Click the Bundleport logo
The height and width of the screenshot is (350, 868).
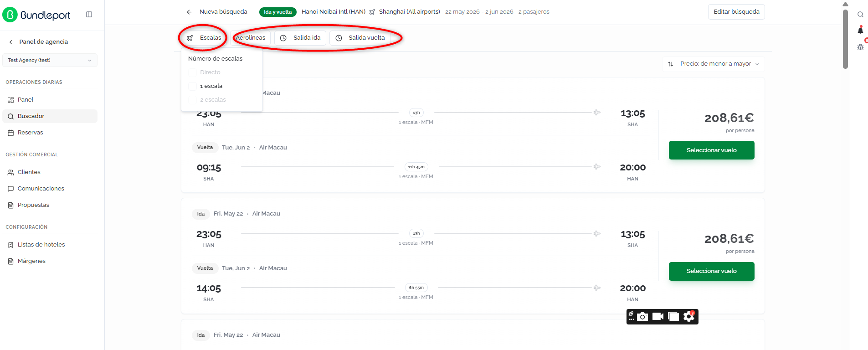point(36,15)
